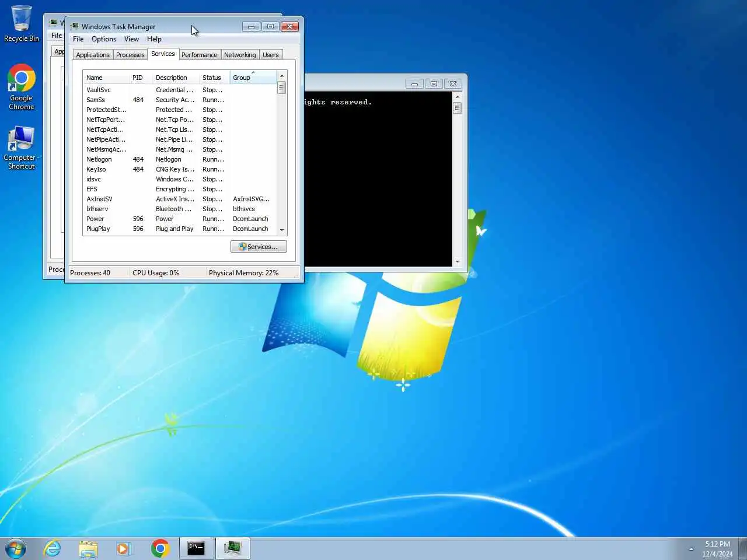
Task: Launch Internet Explorer from the taskbar
Action: (53, 548)
